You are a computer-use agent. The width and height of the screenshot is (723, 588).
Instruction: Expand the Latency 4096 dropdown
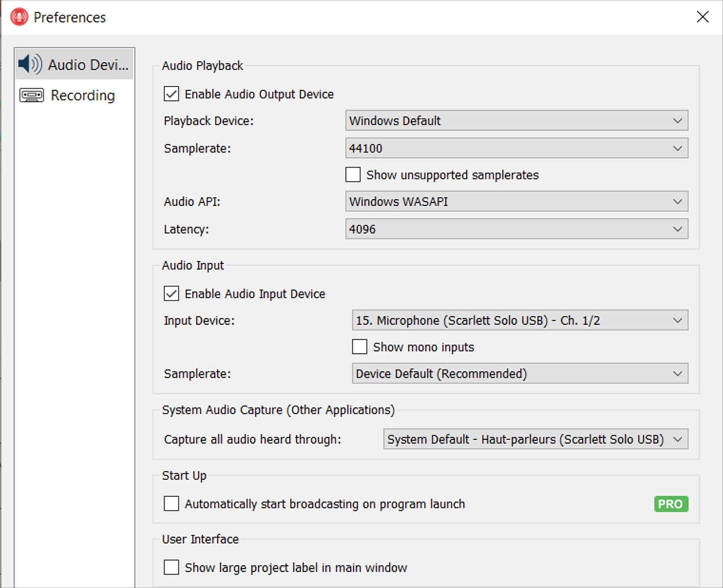tap(516, 229)
